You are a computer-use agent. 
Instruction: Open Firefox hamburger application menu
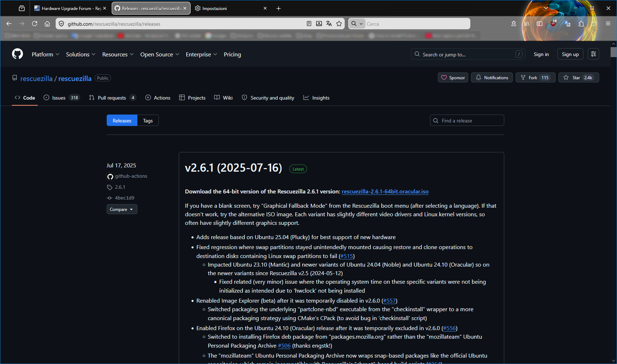(x=608, y=24)
